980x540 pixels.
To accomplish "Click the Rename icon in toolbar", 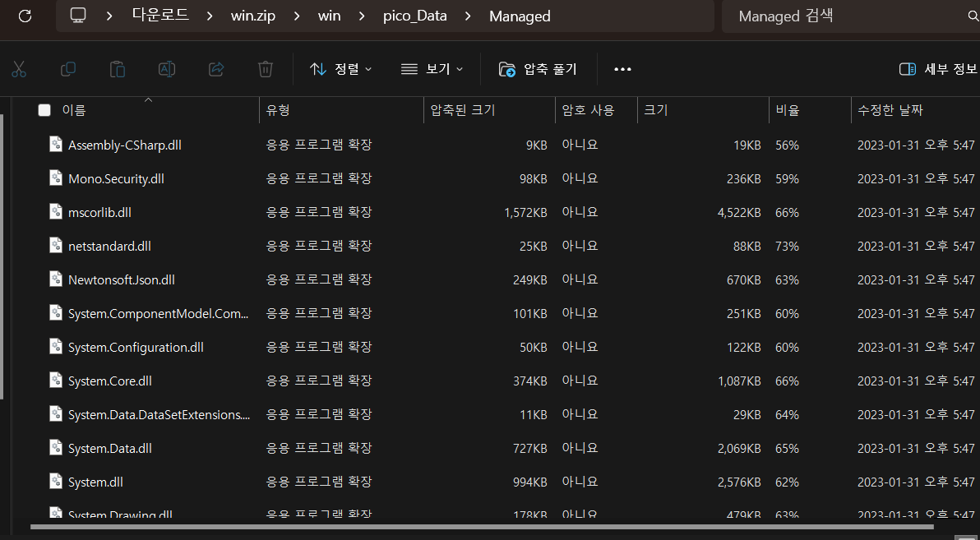I will click(167, 69).
